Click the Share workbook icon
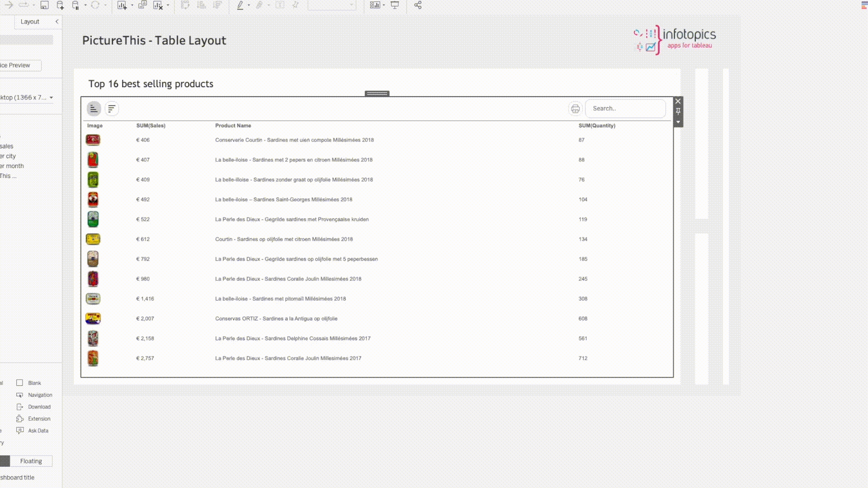Screen dimensions: 868x488 (x=418, y=5)
